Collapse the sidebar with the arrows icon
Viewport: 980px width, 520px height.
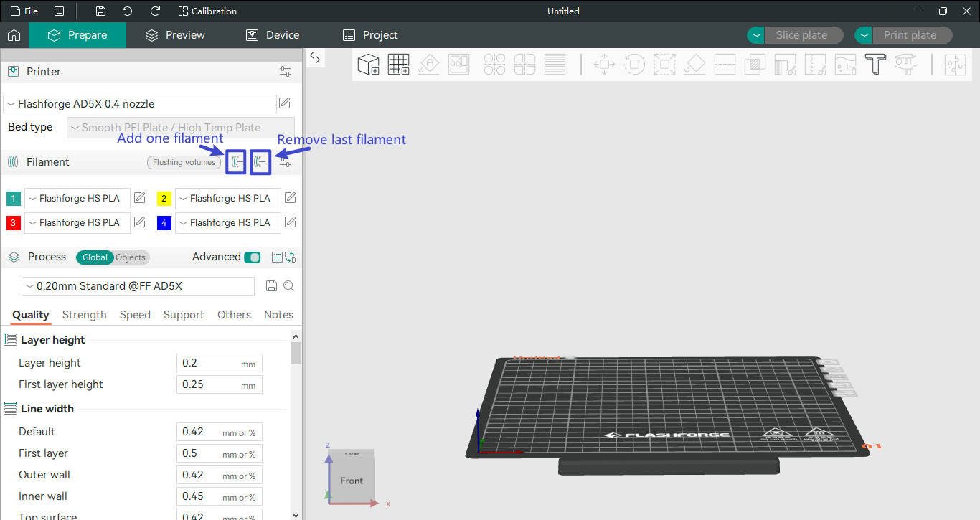[x=314, y=58]
